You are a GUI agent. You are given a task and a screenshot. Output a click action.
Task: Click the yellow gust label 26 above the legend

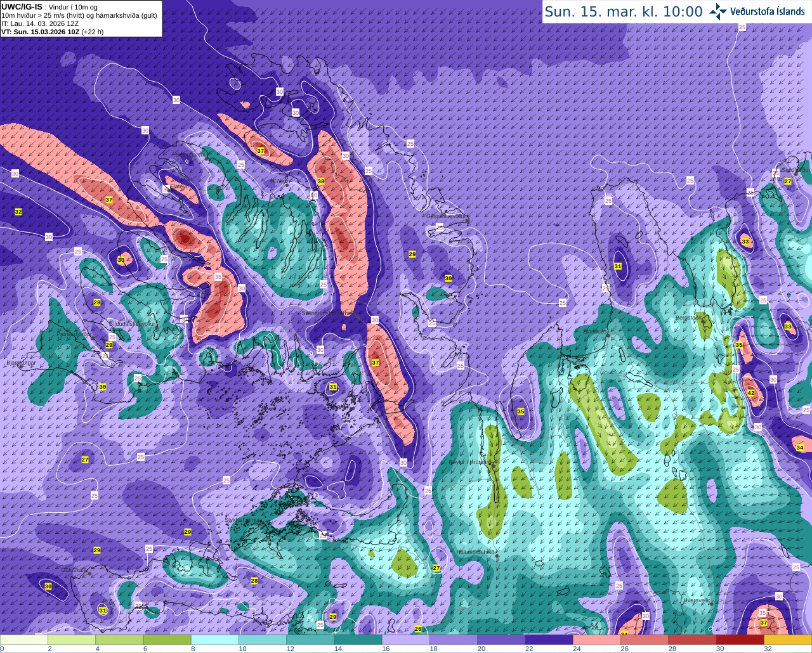coord(418,630)
